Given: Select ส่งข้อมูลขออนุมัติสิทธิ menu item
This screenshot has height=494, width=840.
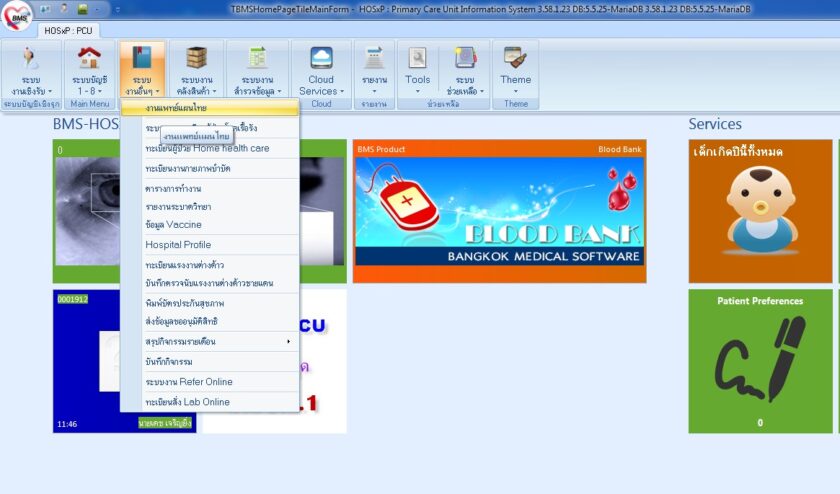Looking at the screenshot, I should (210, 321).
